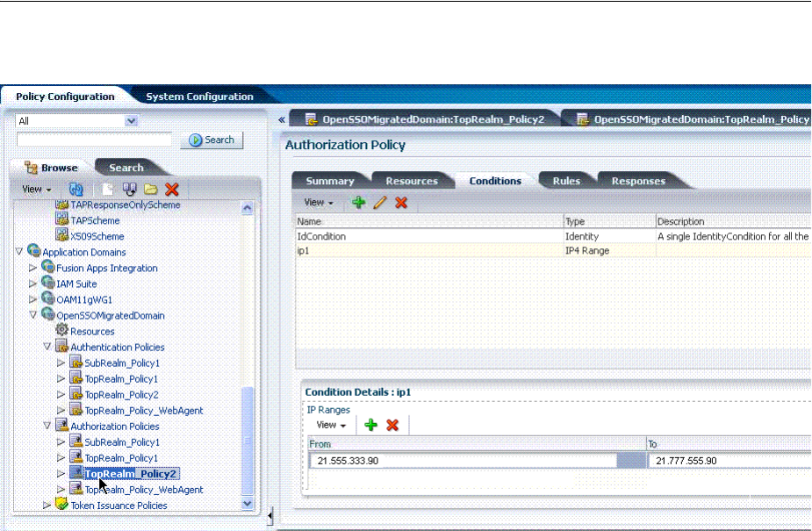Click the OAM11gWG1 domain icon
The height and width of the screenshot is (531, 812).
coord(47,298)
